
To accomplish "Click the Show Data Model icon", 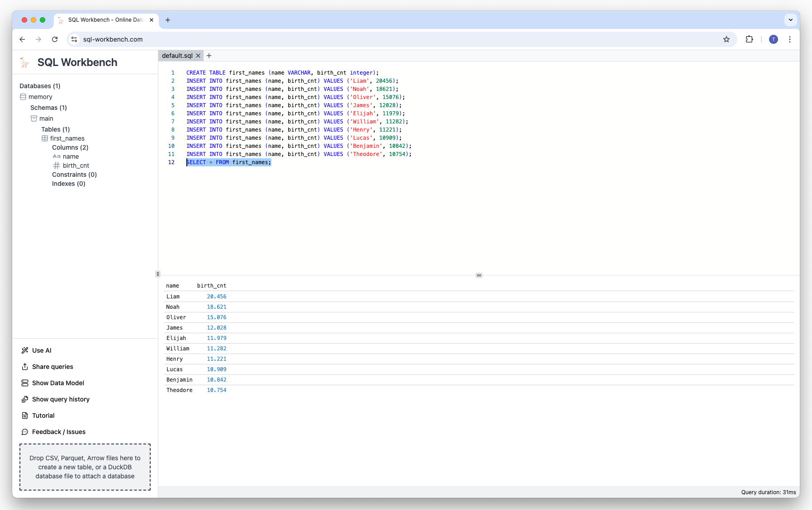I will click(x=25, y=383).
